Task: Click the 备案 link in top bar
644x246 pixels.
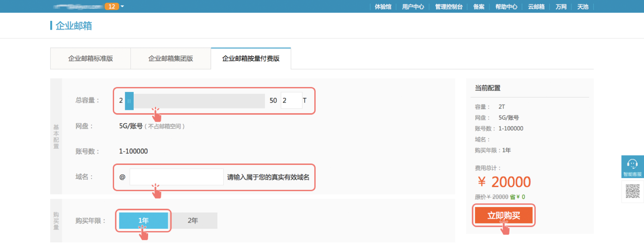Action: click(x=479, y=7)
